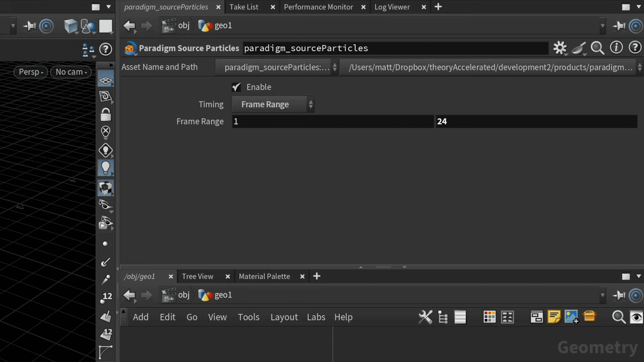Add new tab in network pane

pos(317,276)
